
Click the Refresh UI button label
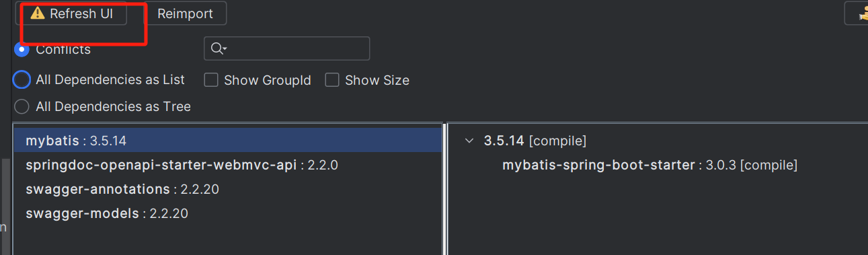coord(81,13)
